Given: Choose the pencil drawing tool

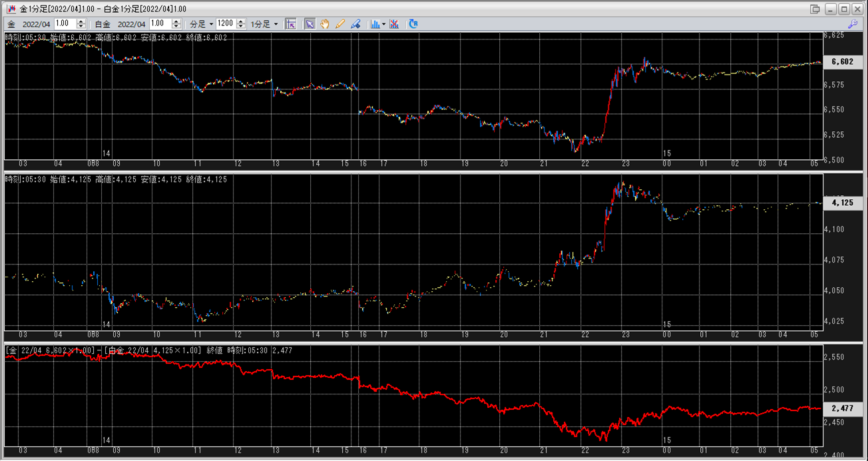Looking at the screenshot, I should click(x=340, y=24).
